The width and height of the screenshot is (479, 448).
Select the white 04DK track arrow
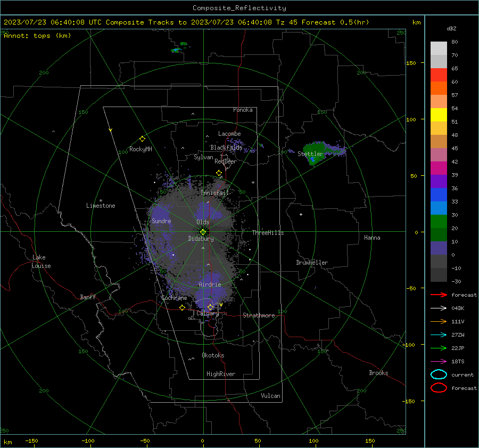point(439,308)
